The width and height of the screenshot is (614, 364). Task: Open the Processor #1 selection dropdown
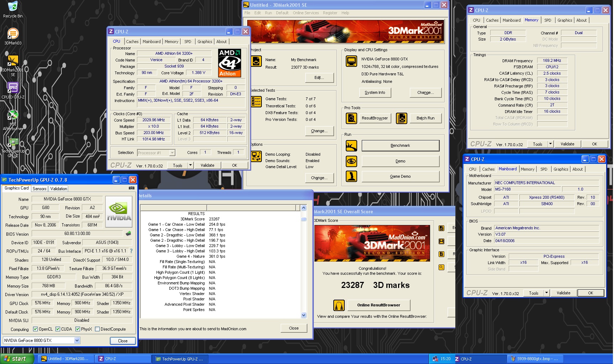tap(172, 153)
